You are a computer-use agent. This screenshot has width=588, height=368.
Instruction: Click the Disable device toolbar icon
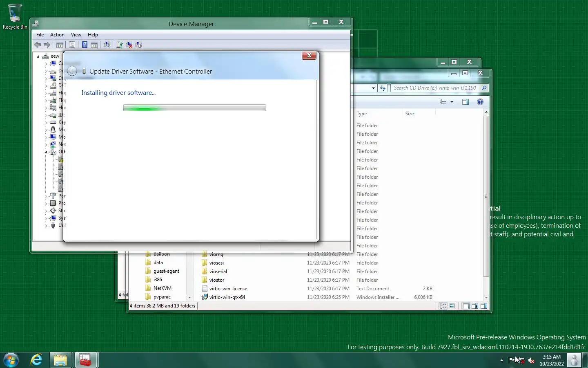coord(138,45)
